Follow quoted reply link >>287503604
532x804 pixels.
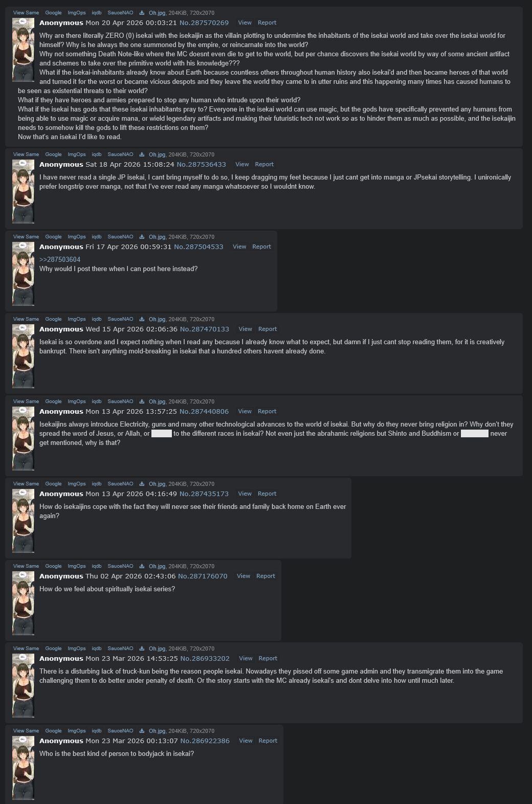click(x=60, y=259)
